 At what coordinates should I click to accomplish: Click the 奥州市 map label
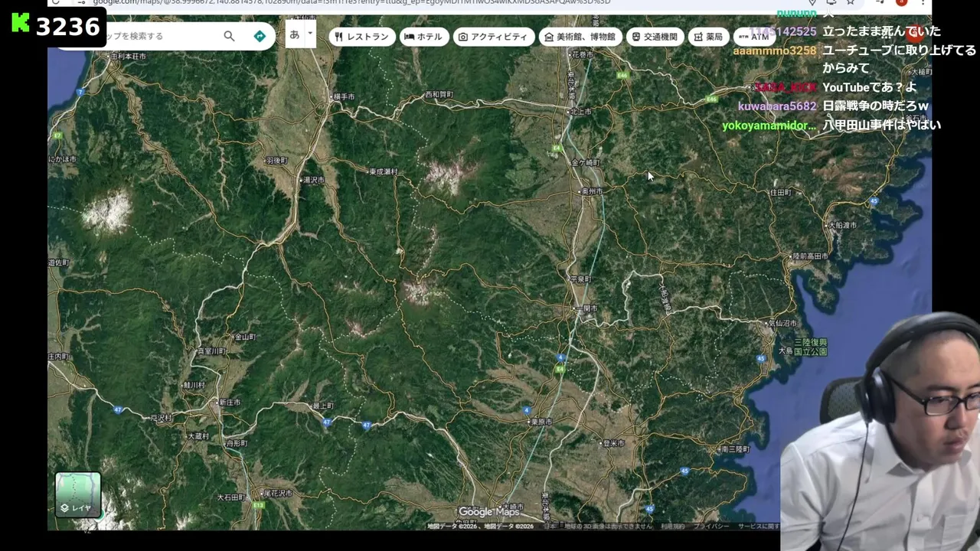click(592, 191)
